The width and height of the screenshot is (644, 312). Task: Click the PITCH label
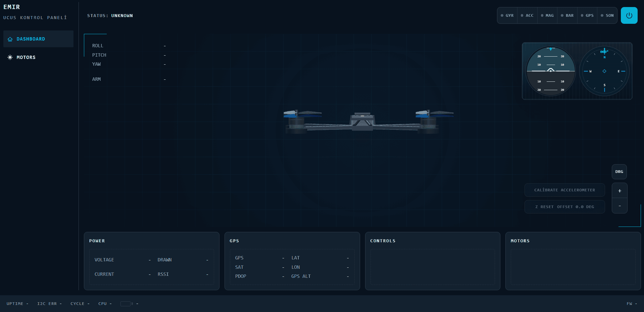point(99,55)
